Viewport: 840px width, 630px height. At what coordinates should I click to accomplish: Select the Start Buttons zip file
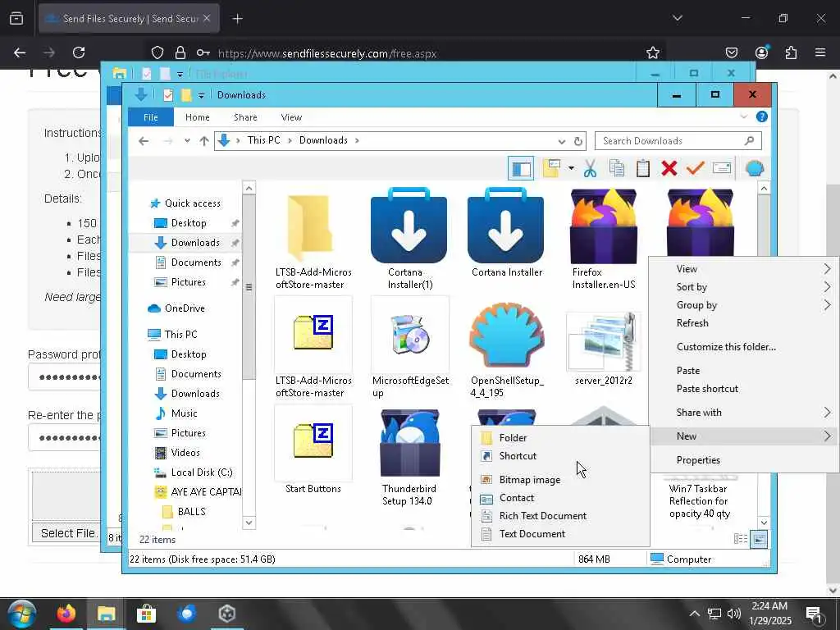click(x=313, y=451)
